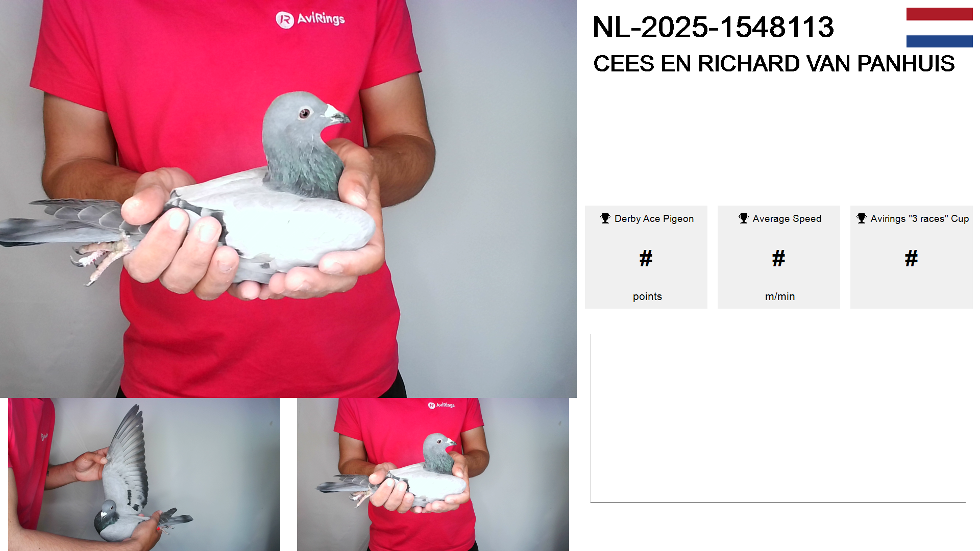Select the spread wing thumbnail photo

pyautogui.click(x=144, y=474)
